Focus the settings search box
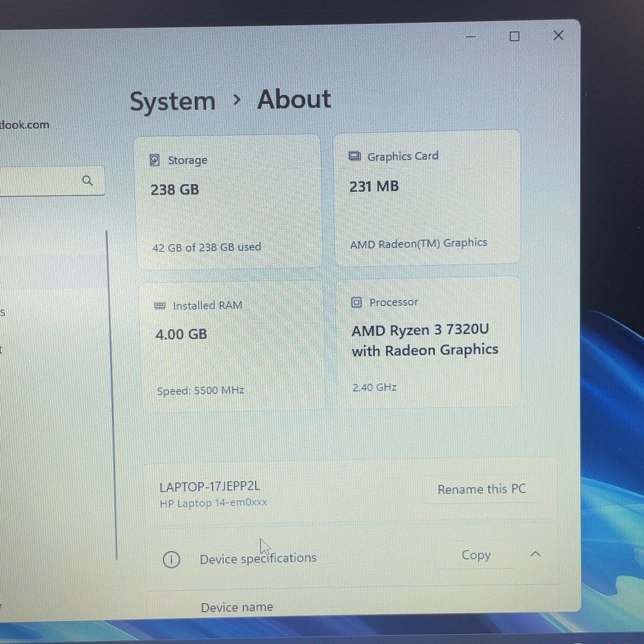Screen dimensions: 644x644 [x=51, y=181]
